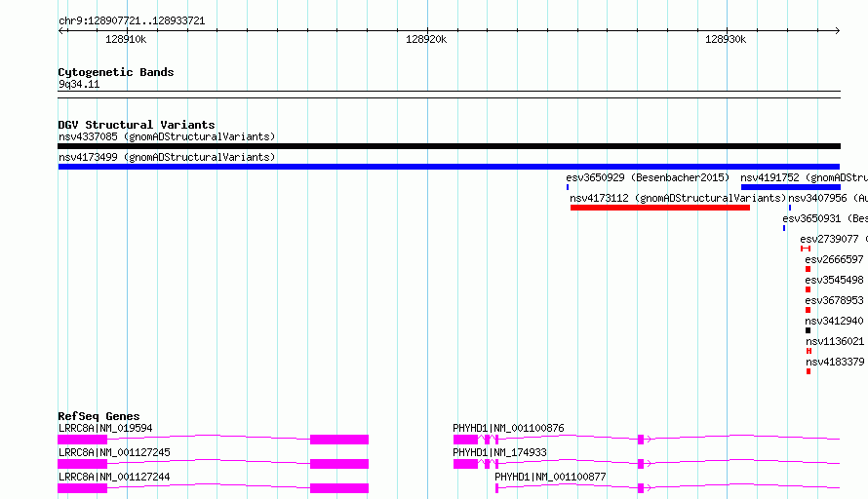
Task: Click the nsv4191752 label text
Action: [770, 177]
